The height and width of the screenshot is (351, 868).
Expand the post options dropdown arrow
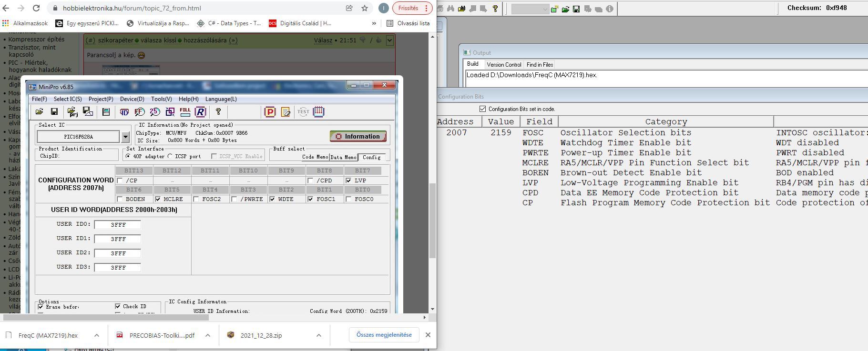389,40
